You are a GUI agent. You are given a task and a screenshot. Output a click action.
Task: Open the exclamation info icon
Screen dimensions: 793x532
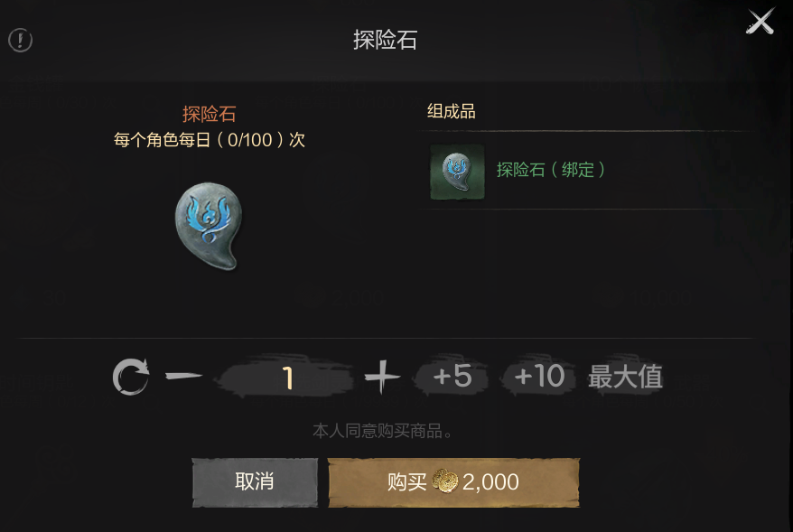coord(20,40)
